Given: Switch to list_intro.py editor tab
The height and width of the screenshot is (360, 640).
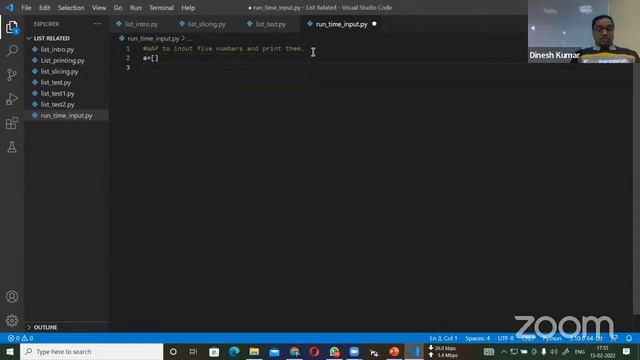Looking at the screenshot, I should pyautogui.click(x=141, y=24).
